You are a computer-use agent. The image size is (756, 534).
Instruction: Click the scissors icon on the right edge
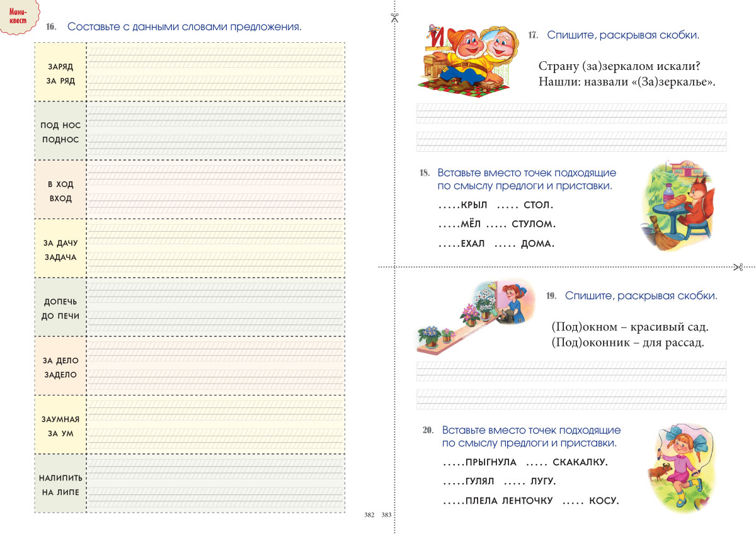click(x=738, y=267)
